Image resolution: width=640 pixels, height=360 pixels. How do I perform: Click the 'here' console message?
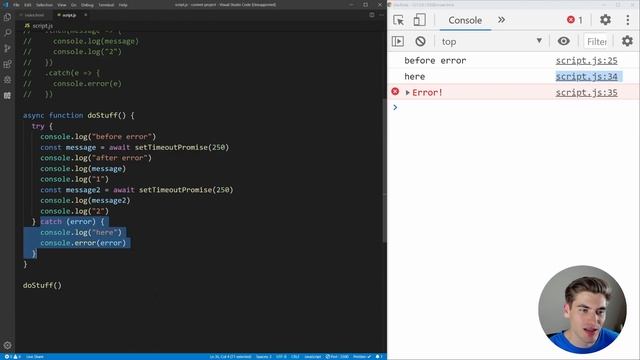[x=415, y=76]
